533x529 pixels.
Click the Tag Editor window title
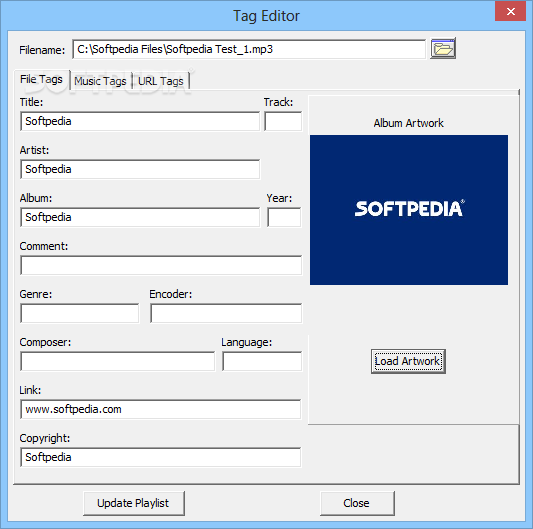click(x=266, y=16)
